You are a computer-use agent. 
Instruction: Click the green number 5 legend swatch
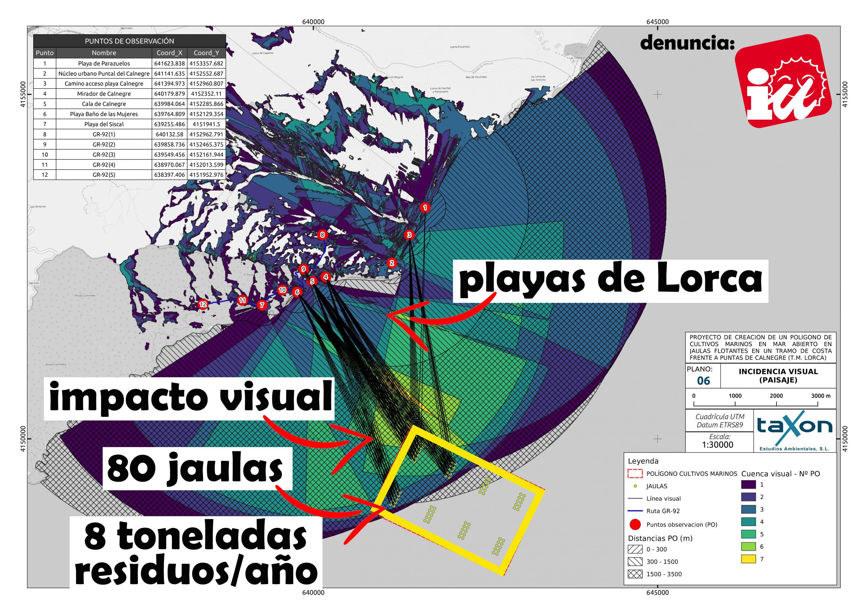pos(748,534)
